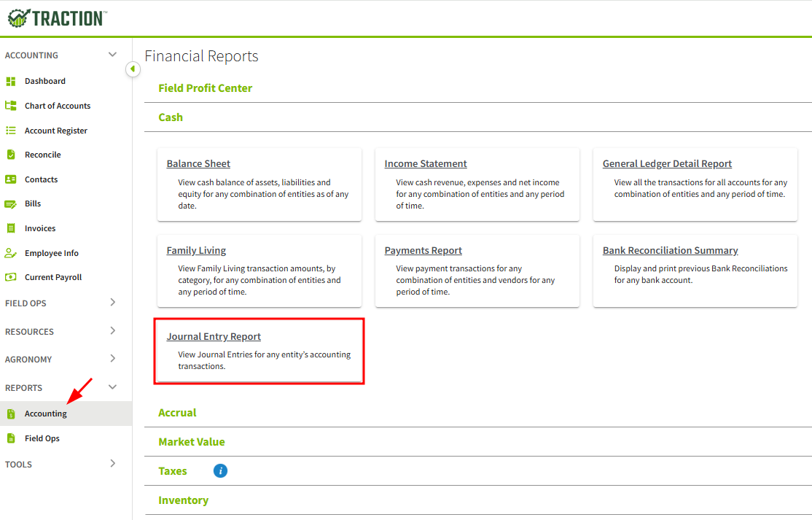Collapse the Accounting menu section
Screen dimensions: 812x520
click(112, 55)
